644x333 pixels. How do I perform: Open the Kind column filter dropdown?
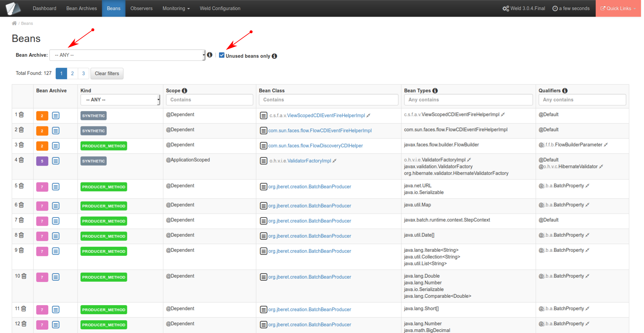pyautogui.click(x=120, y=100)
